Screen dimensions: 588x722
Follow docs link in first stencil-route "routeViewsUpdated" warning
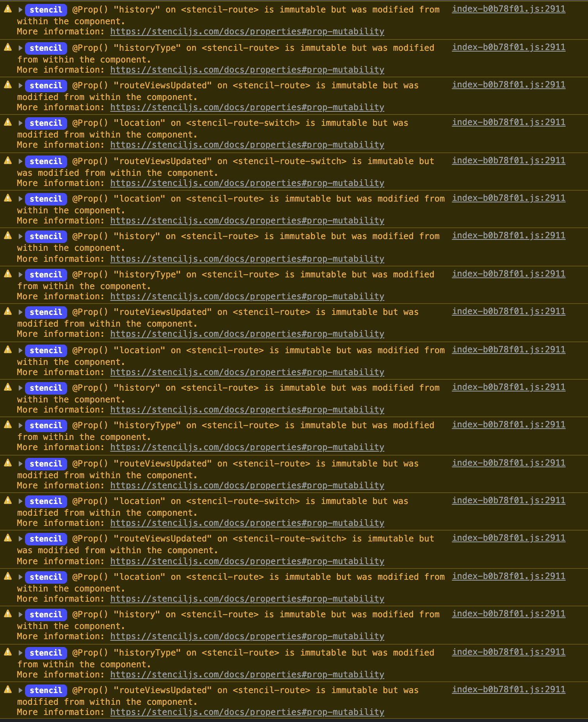tap(247, 107)
